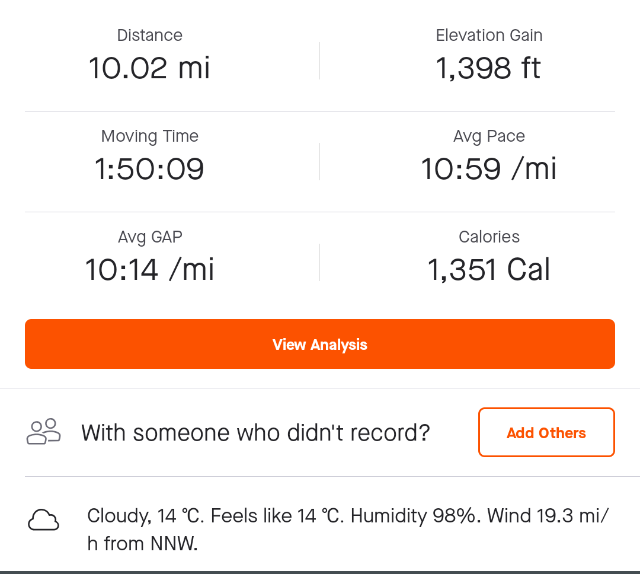Viewport: 640px width, 574px height.
Task: Select the Elevation Gain value 1,398 ft
Action: (489, 68)
